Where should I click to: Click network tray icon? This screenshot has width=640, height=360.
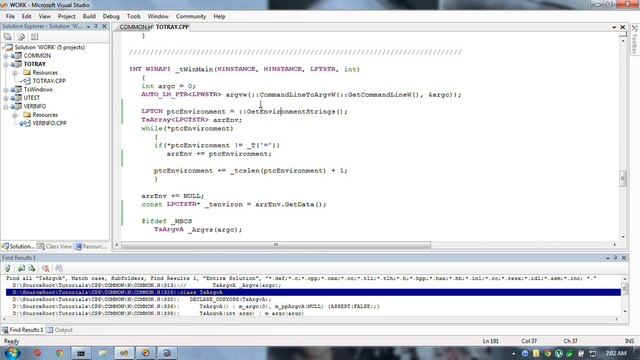pyautogui.click(x=593, y=353)
